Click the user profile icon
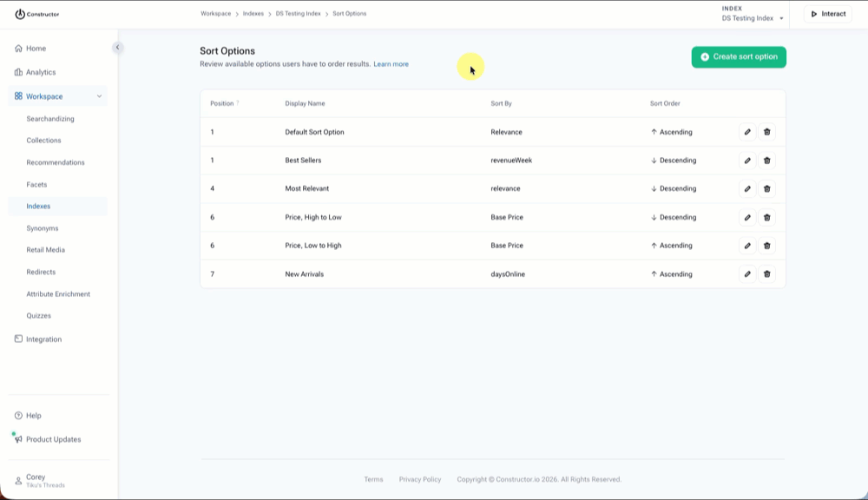Screen dimensions: 868x500 18,481
